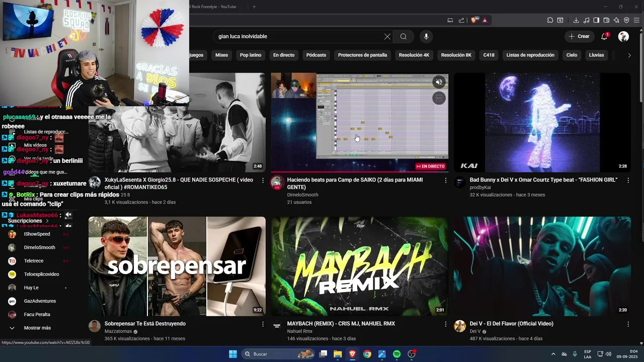Unmute the live stream preview speaker icon
Screen dimensions: 644x362
(x=439, y=82)
